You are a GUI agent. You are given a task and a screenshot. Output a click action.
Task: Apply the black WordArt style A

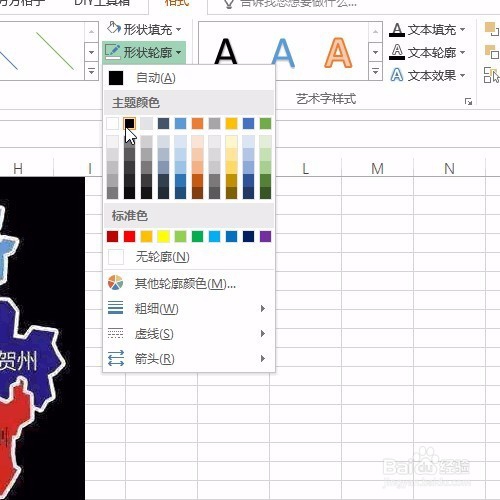pos(226,52)
